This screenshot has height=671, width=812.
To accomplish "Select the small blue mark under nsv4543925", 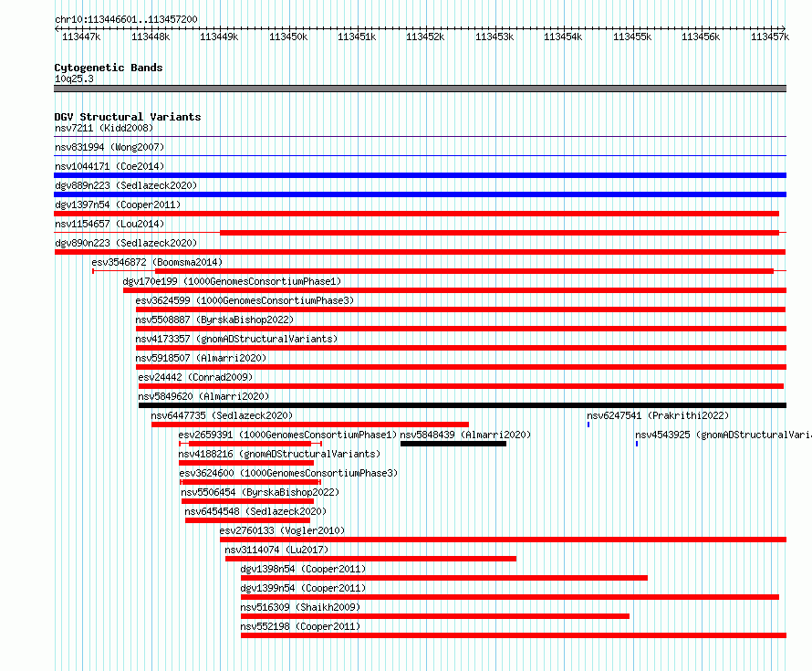I will [637, 444].
